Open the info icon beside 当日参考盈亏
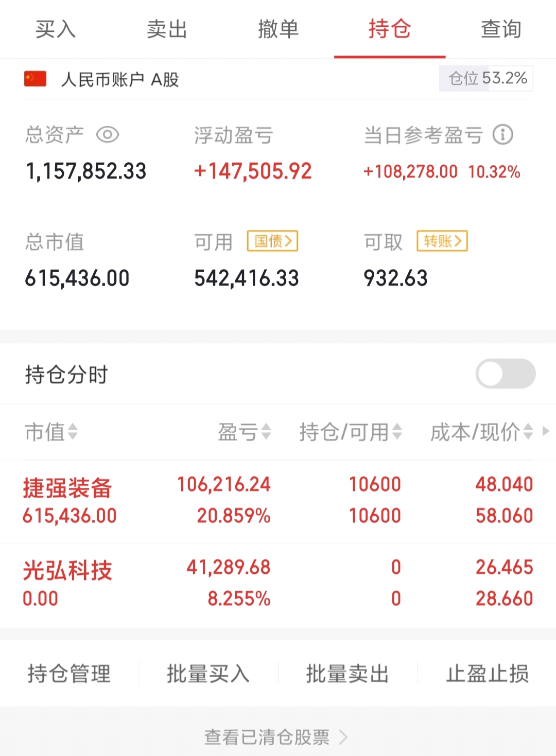The image size is (556, 756). [x=502, y=135]
